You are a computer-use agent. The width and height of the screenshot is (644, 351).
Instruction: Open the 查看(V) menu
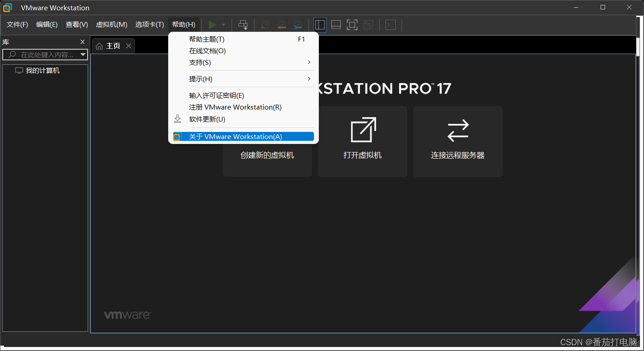pos(77,25)
